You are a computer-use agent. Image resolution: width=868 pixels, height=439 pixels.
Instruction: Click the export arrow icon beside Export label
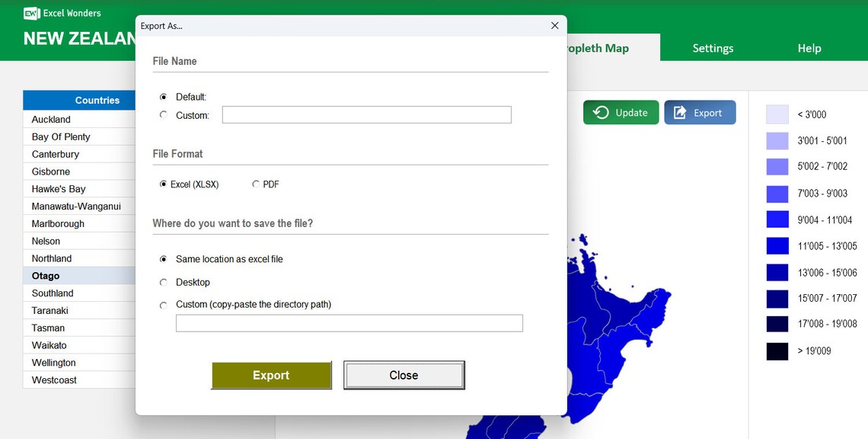click(680, 112)
